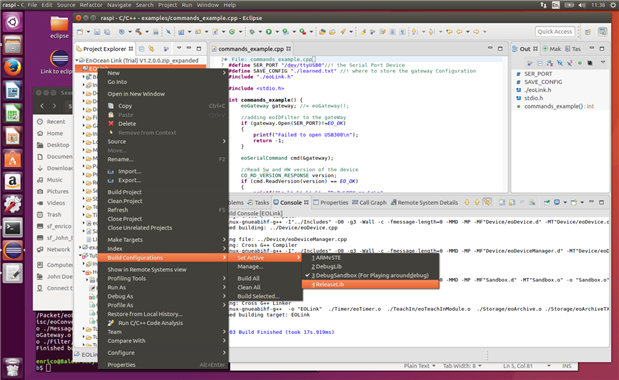The image size is (619, 380).
Task: Select checked 3 DebugSandbox configuration
Action: [370, 275]
